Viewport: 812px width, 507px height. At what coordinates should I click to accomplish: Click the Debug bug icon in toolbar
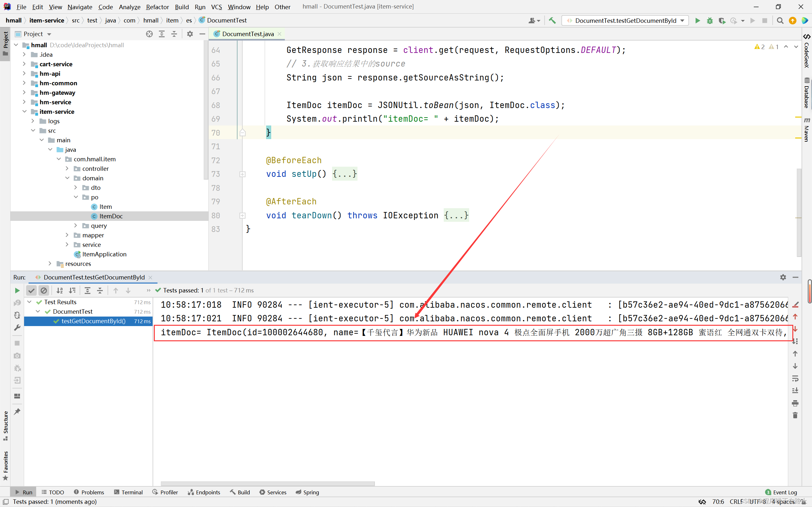[710, 21]
